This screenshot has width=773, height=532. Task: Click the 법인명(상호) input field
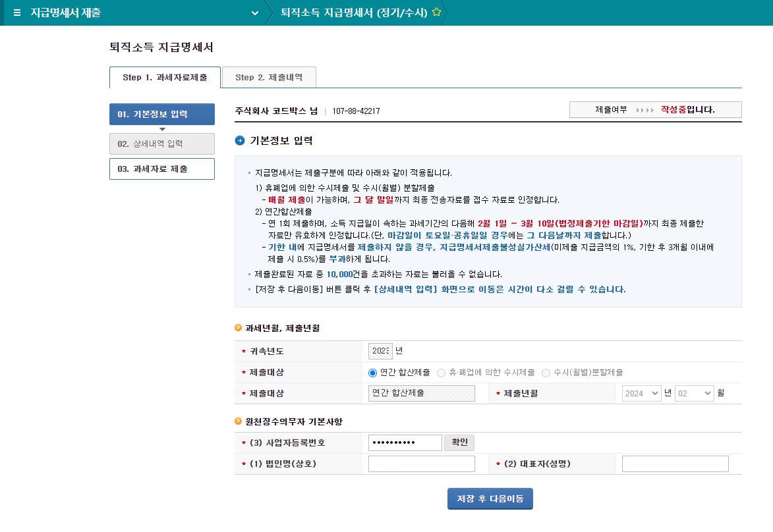pyautogui.click(x=421, y=464)
